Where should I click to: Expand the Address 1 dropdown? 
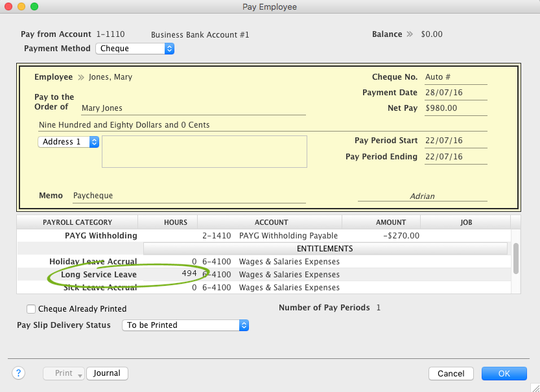(x=68, y=142)
